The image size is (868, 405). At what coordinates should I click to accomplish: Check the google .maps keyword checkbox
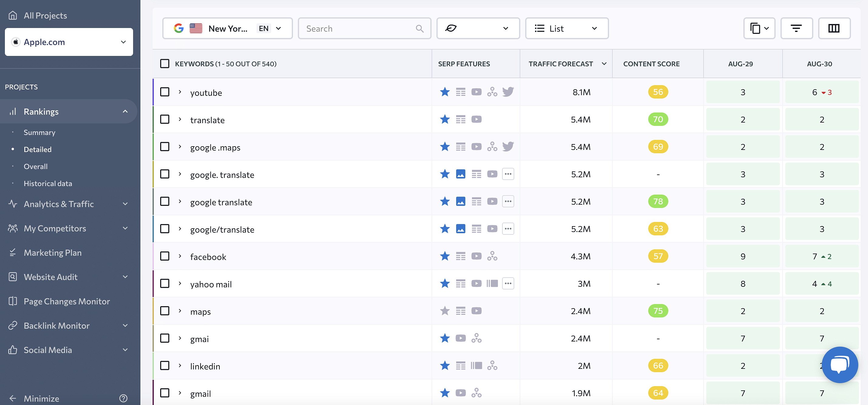click(x=164, y=147)
